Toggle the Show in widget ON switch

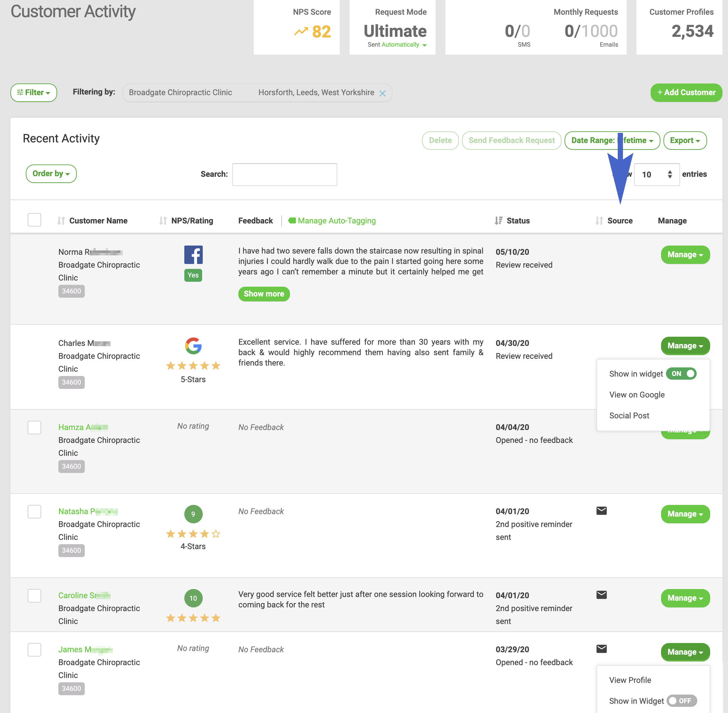coord(681,373)
